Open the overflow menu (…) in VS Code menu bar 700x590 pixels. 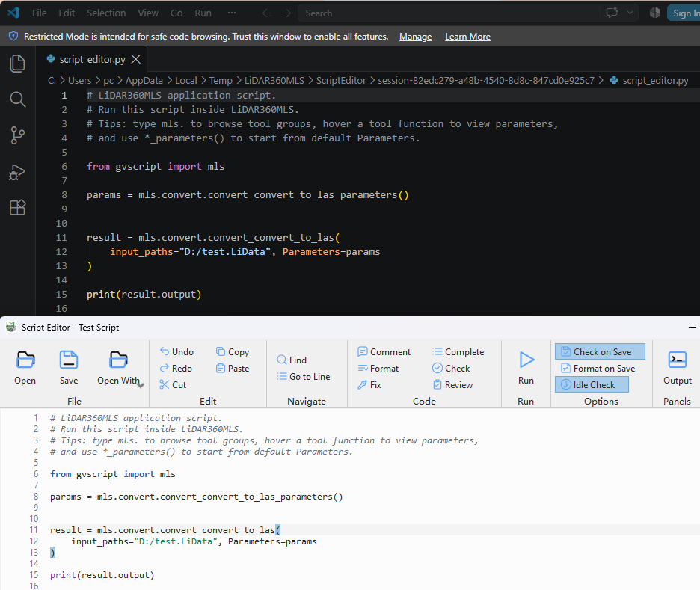(231, 13)
